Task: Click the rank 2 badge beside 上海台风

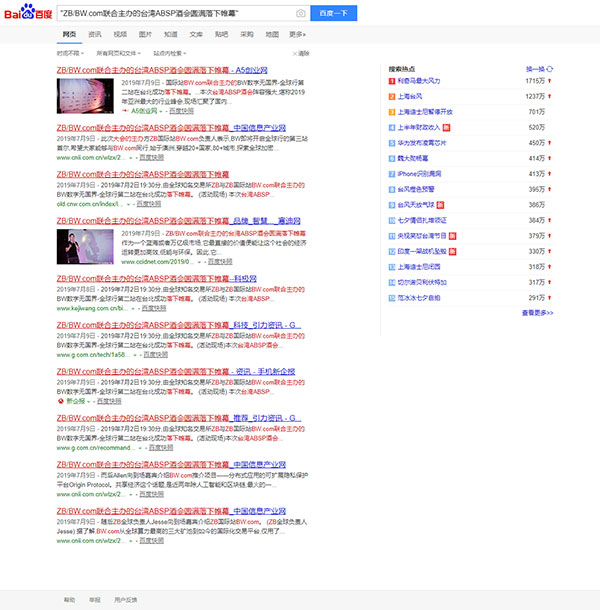Action: (x=392, y=96)
